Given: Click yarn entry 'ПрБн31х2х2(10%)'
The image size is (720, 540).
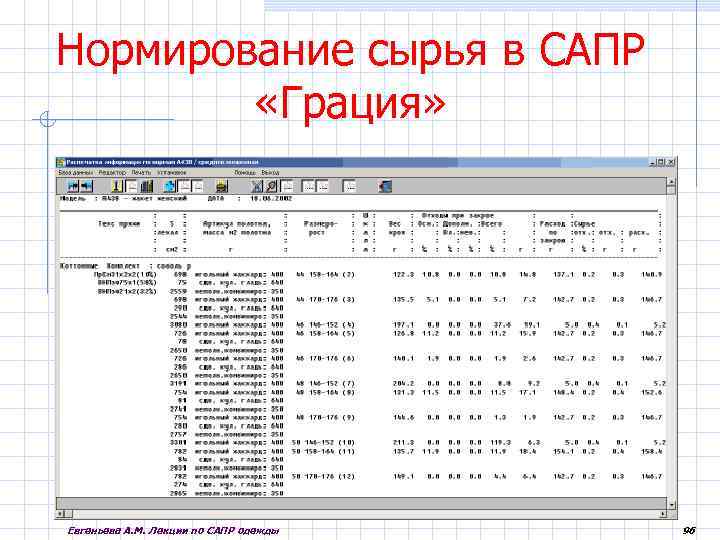Looking at the screenshot, I should [x=125, y=275].
